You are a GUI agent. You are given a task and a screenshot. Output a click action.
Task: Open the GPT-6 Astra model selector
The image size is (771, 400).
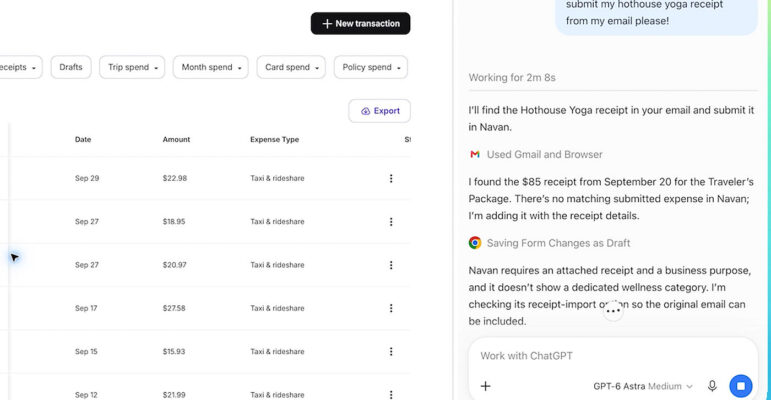(x=643, y=386)
